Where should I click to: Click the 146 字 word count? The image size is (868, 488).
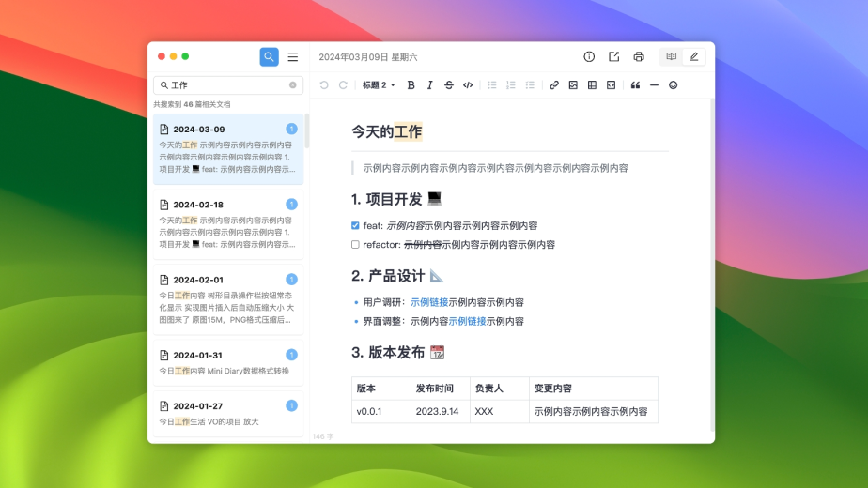point(323,436)
